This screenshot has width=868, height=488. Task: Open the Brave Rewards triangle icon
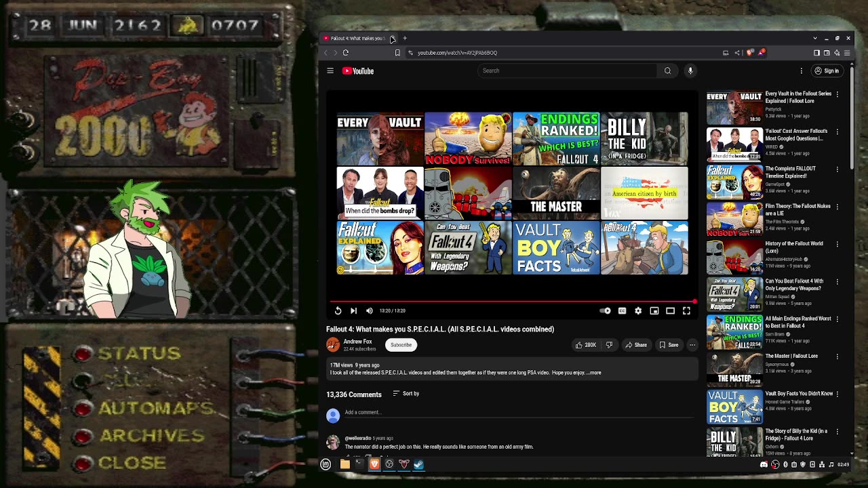coord(762,53)
